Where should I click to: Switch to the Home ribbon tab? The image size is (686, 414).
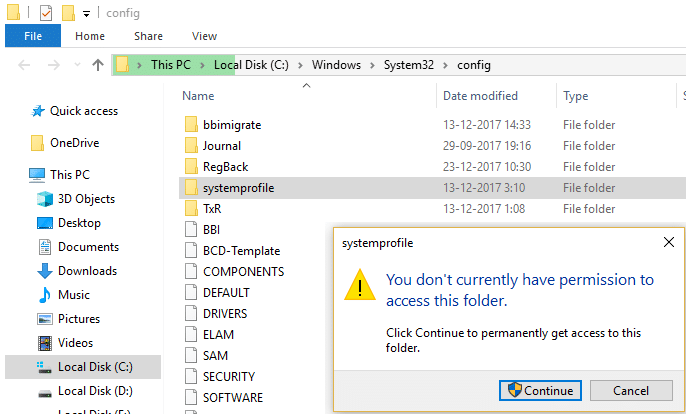click(x=90, y=36)
